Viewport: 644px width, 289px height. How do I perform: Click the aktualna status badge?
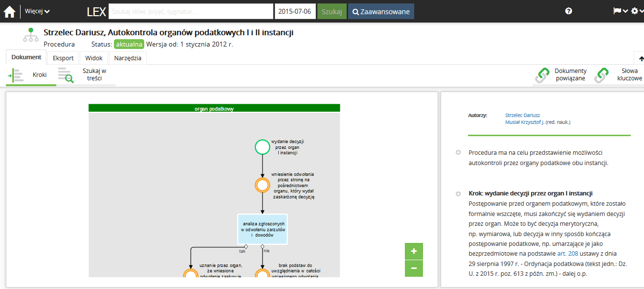129,44
